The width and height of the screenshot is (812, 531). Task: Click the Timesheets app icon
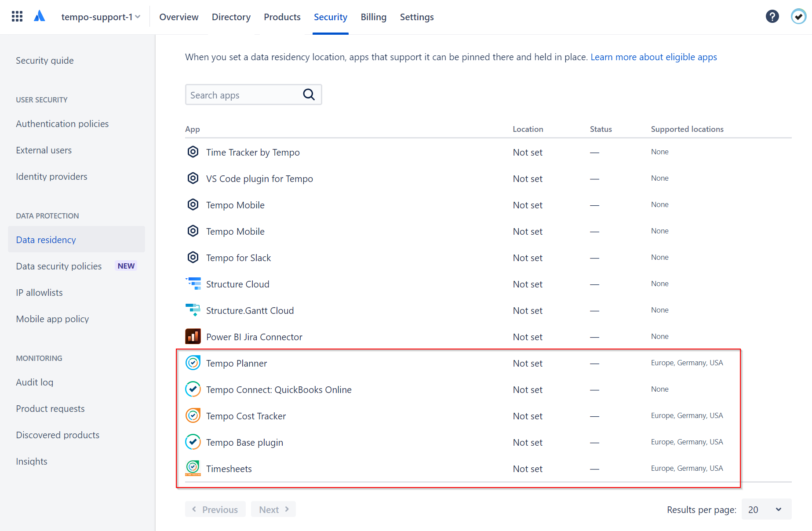[193, 468]
